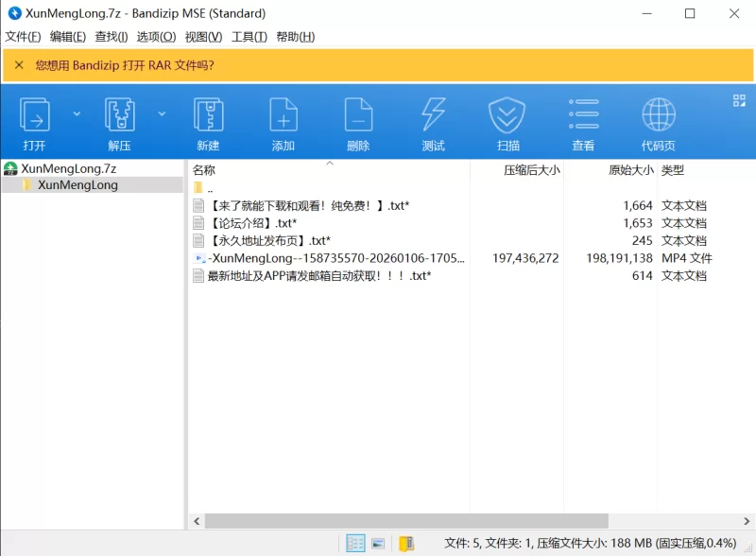Open the 编辑(E) menu

[67, 37]
